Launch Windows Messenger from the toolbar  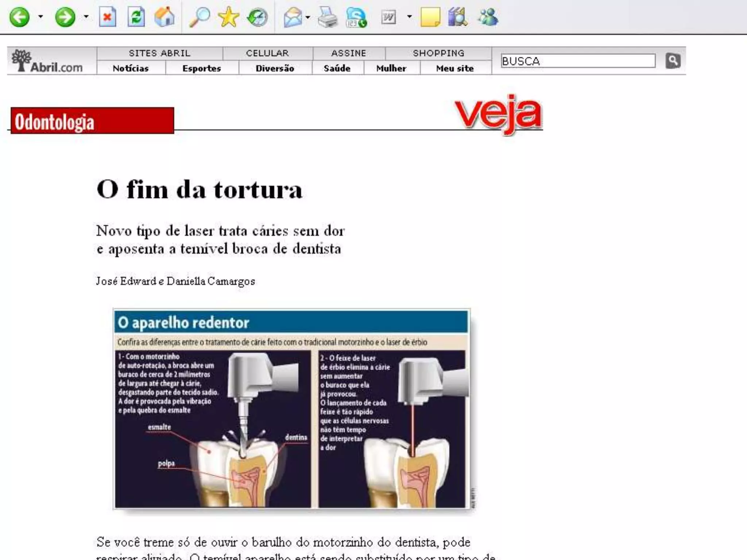[x=488, y=17]
